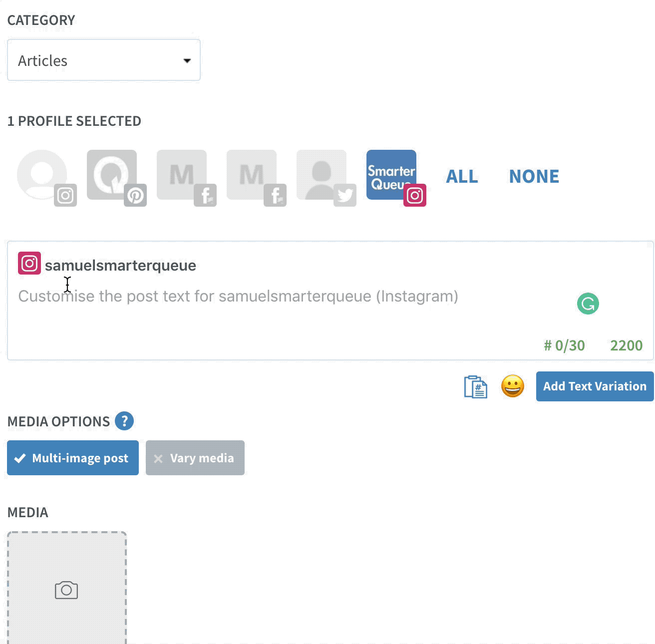This screenshot has width=655, height=644.
Task: Choose NONE to deselect all profiles
Action: pos(534,176)
